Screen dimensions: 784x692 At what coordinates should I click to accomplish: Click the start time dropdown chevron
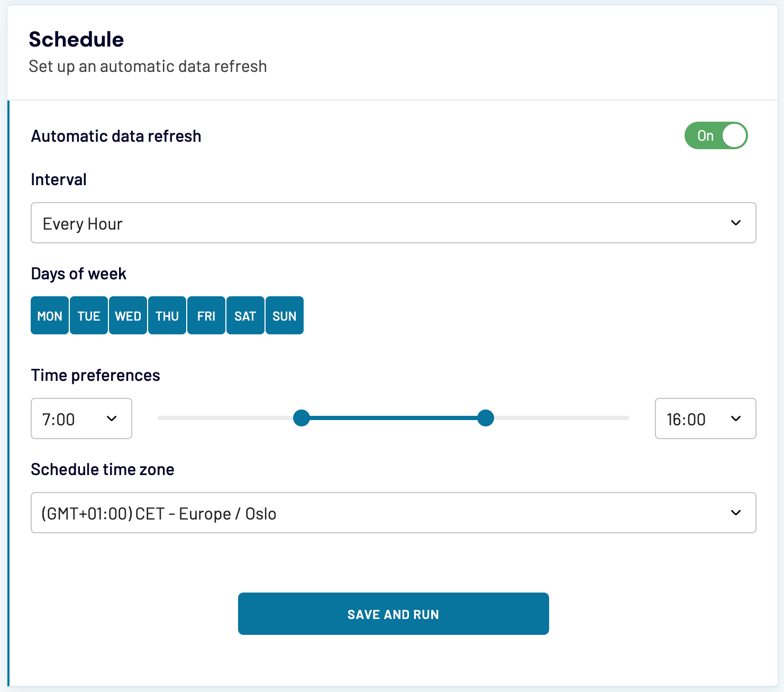coord(112,418)
